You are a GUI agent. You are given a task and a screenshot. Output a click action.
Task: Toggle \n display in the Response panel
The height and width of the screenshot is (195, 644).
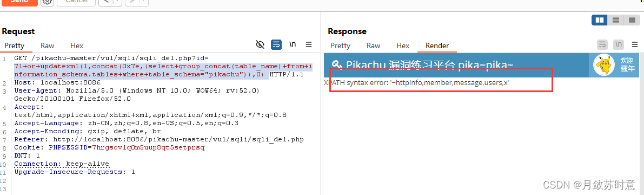tap(619, 44)
